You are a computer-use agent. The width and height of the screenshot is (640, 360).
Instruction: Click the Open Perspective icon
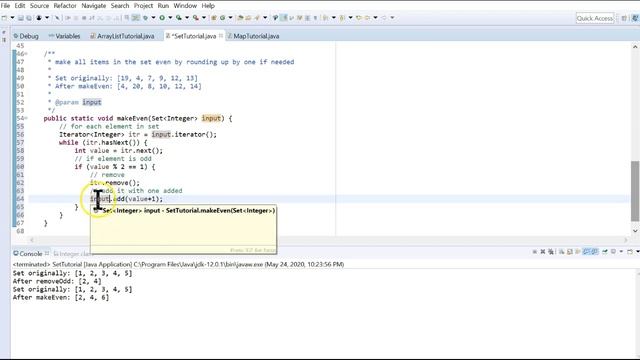pos(624,18)
